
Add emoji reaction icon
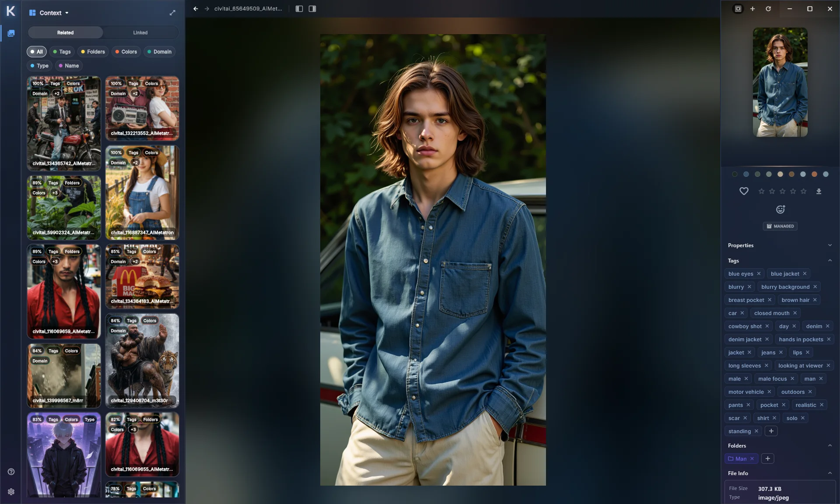780,210
